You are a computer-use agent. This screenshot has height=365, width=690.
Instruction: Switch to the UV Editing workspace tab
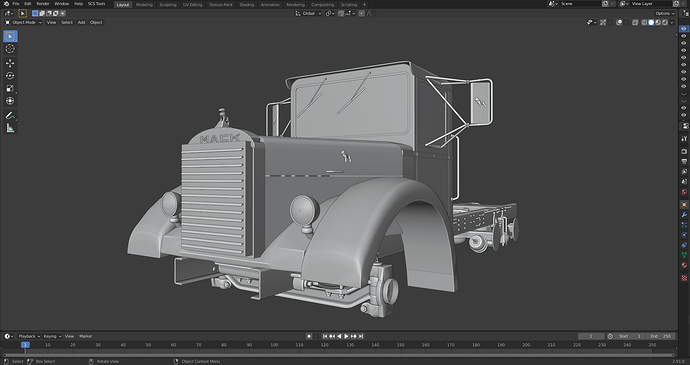(x=192, y=4)
